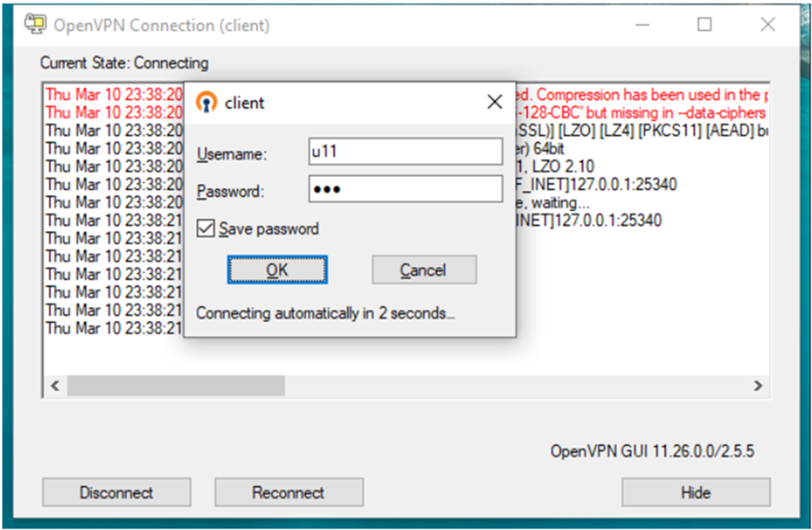
Task: Reconnect the VPN connection
Action: [x=288, y=492]
